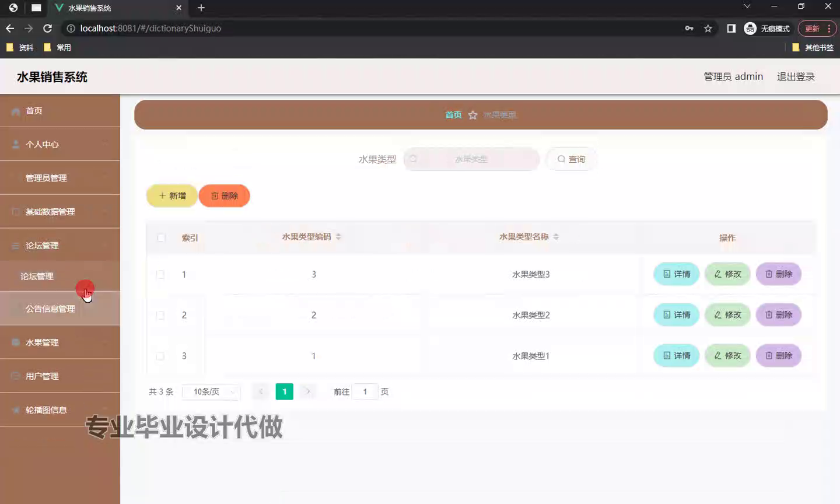
Task: Click purple 删除 for 水果类型1
Action: [x=779, y=356]
